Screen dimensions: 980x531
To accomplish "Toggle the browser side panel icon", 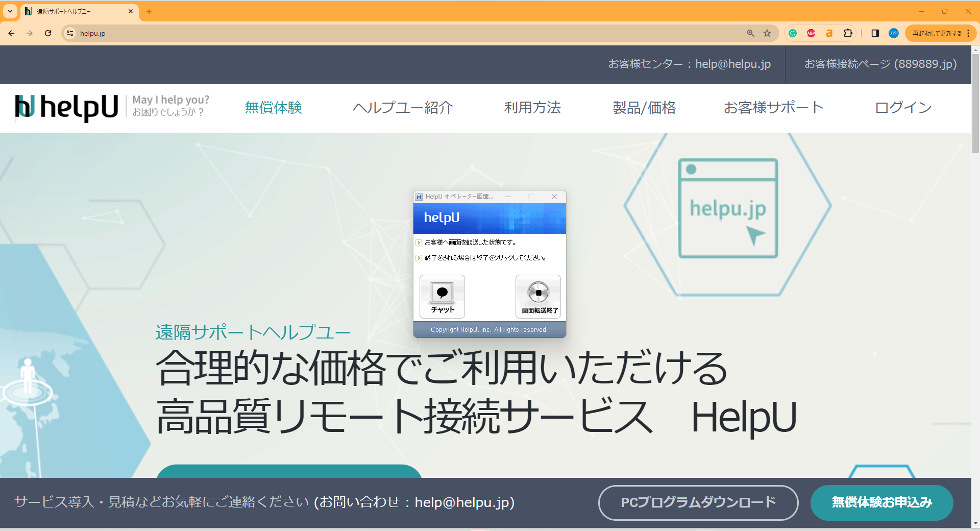I will pos(875,33).
